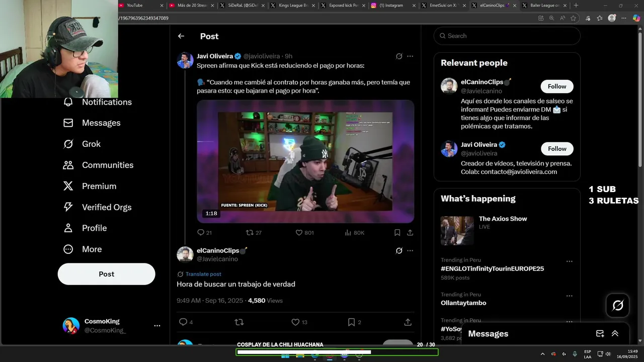Open Ollantaytambo trending topic
The width and height of the screenshot is (644, 362).
pyautogui.click(x=463, y=303)
